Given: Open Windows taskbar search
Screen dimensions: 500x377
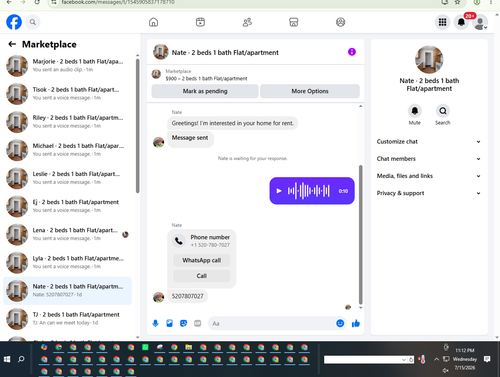Looking at the screenshot, I should point(21,359).
